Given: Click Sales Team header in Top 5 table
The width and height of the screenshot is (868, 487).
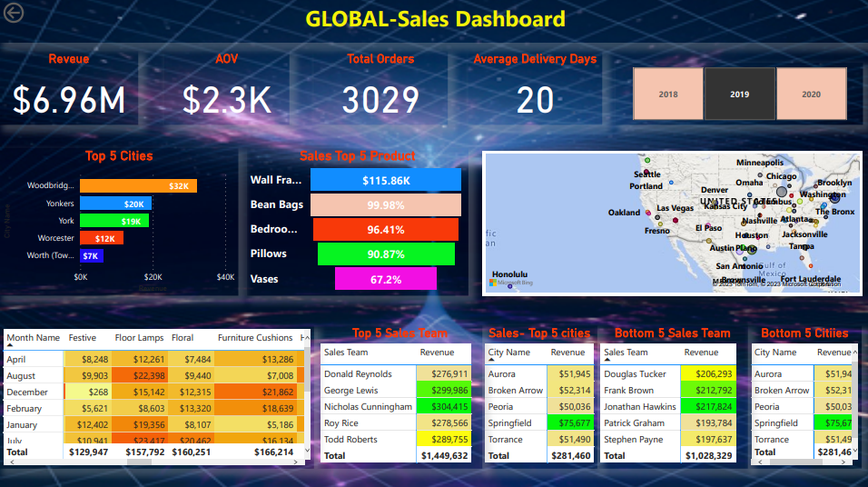Looking at the screenshot, I should [346, 353].
